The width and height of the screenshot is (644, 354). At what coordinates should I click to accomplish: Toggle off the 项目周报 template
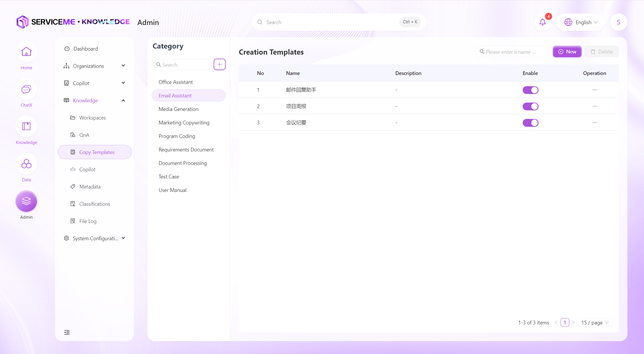(530, 106)
